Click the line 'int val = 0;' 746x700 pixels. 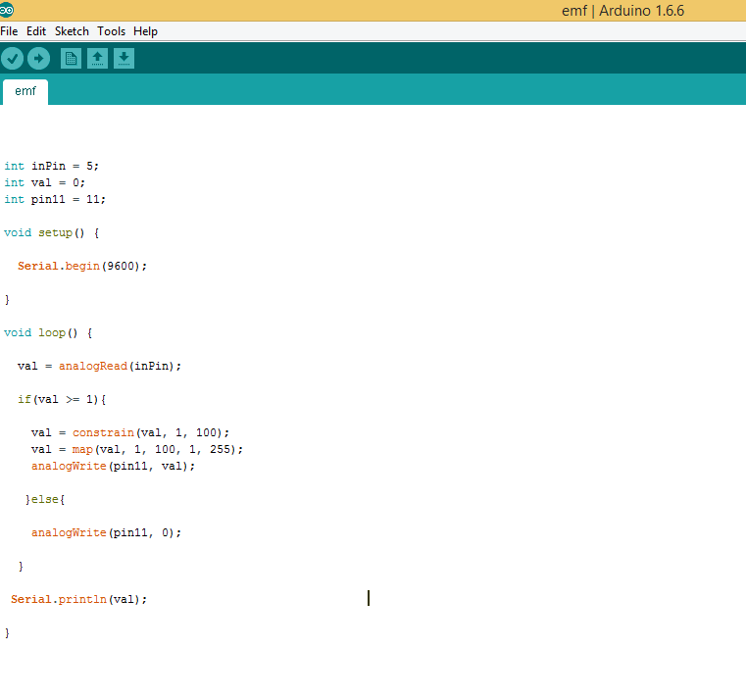[45, 182]
